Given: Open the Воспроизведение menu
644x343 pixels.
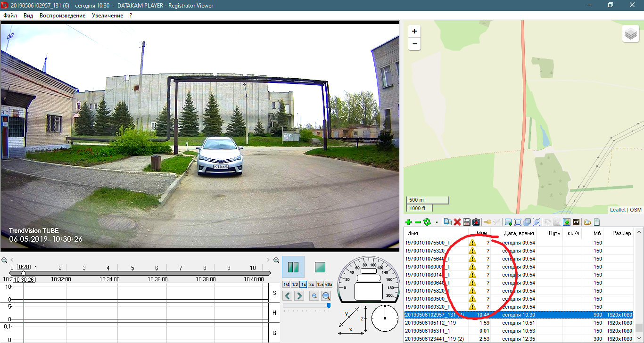Looking at the screenshot, I should coord(62,16).
